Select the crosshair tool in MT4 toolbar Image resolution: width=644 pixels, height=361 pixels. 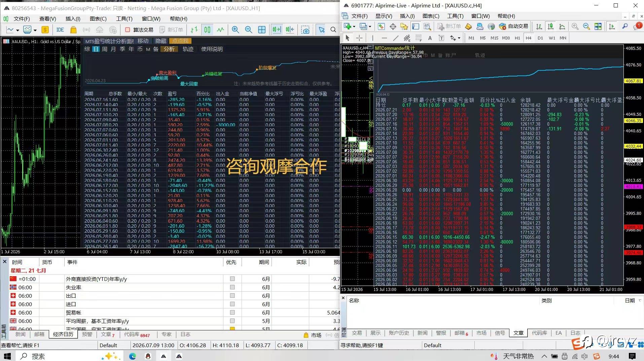coord(359,38)
